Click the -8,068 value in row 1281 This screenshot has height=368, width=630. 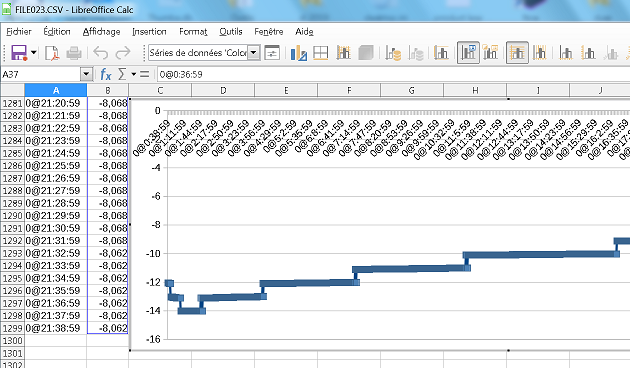click(108, 103)
